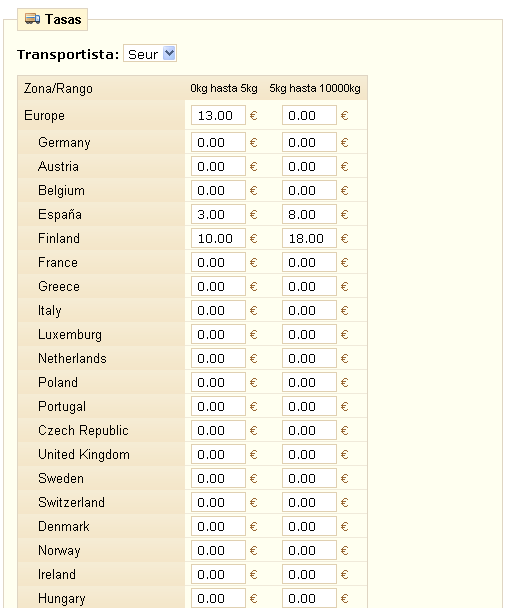
Task: Click the dropdown arrow next to Seur
Action: [x=169, y=54]
